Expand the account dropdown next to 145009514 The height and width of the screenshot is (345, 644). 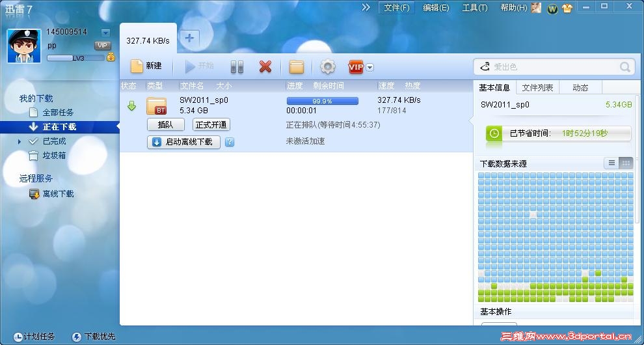pos(105,32)
